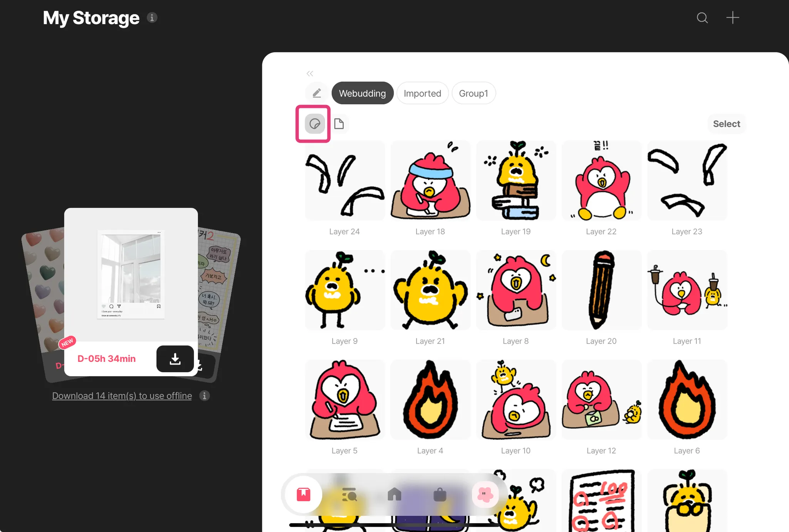
Task: Switch to the Imported tab
Action: click(x=422, y=93)
